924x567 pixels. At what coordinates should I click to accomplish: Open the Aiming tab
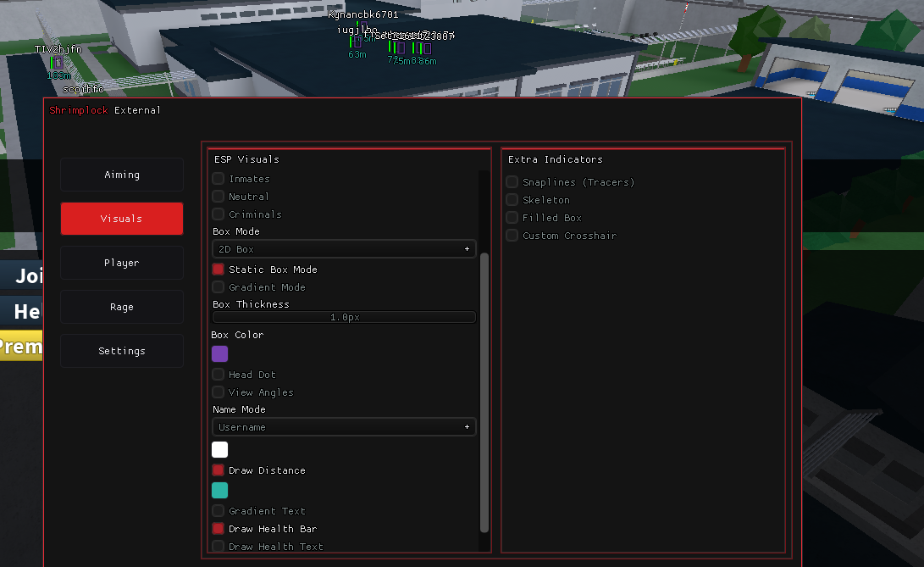coord(122,175)
